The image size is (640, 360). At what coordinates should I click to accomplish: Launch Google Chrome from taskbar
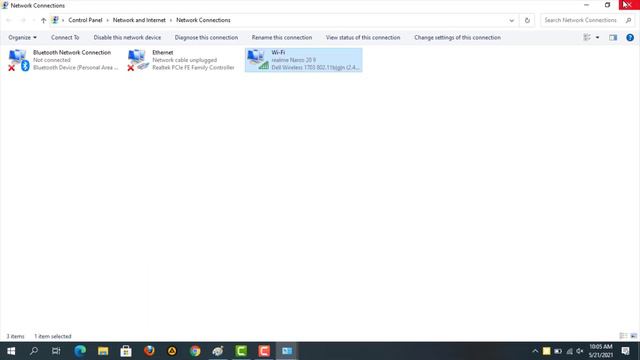pyautogui.click(x=195, y=351)
